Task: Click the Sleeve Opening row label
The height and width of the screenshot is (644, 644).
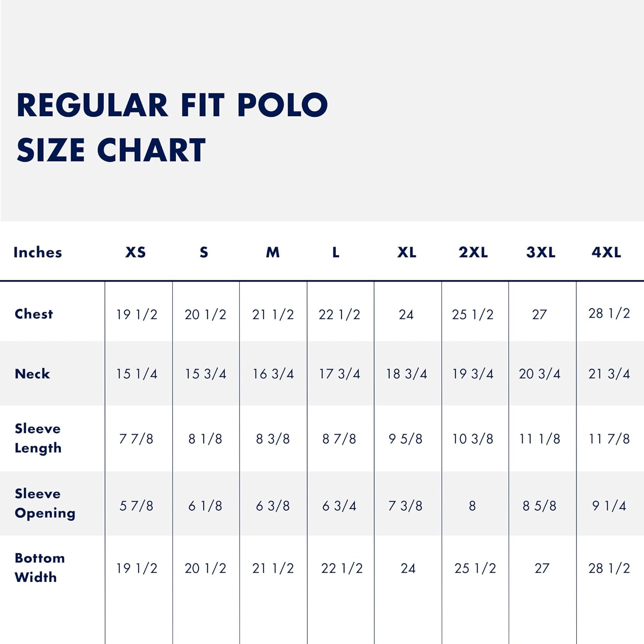Action: coord(45,503)
